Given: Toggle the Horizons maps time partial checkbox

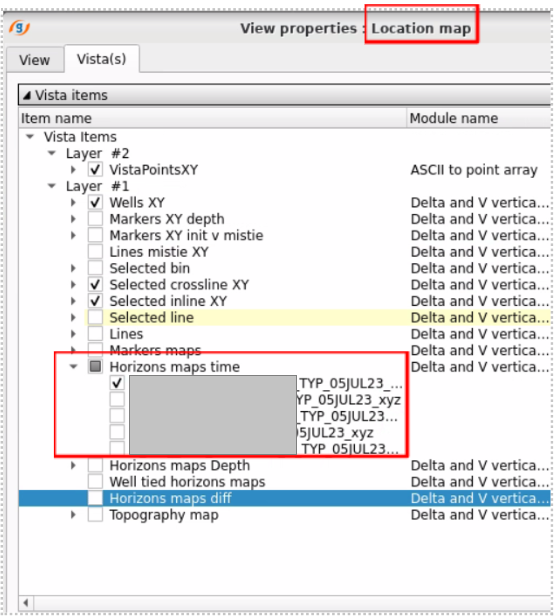Looking at the screenshot, I should [x=95, y=367].
